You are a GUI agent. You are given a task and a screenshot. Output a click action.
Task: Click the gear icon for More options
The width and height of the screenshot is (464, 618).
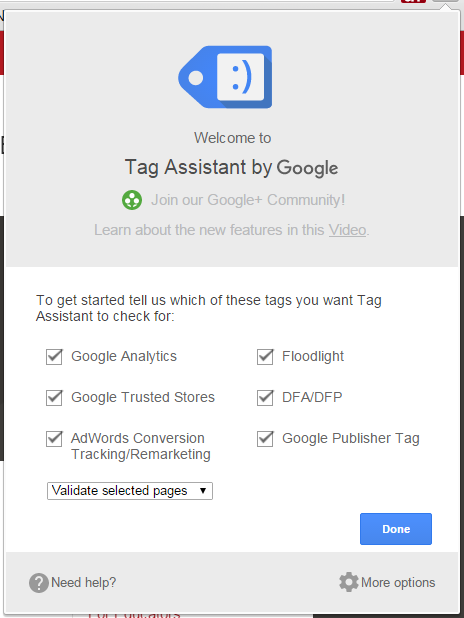click(x=348, y=582)
